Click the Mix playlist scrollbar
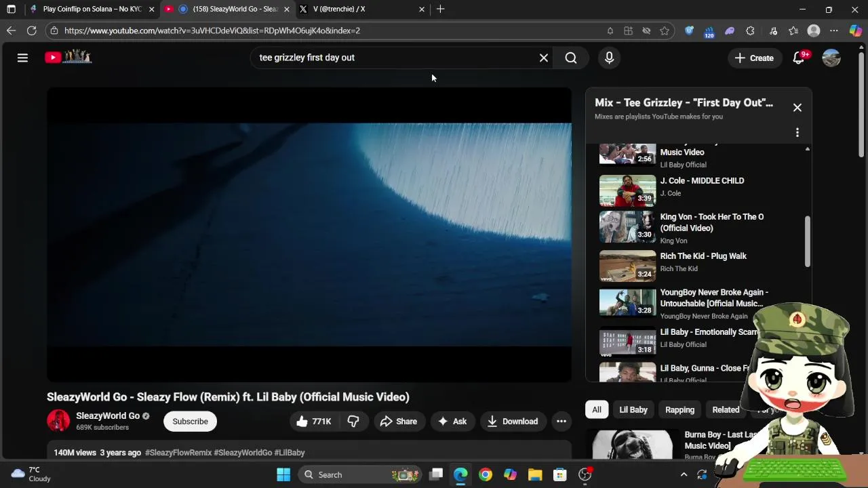868x488 pixels. click(807, 242)
